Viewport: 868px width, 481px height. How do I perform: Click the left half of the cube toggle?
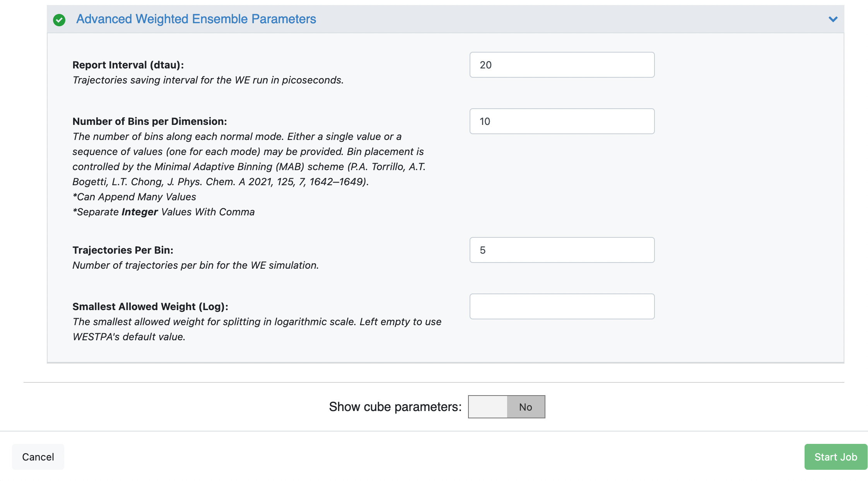(x=487, y=406)
